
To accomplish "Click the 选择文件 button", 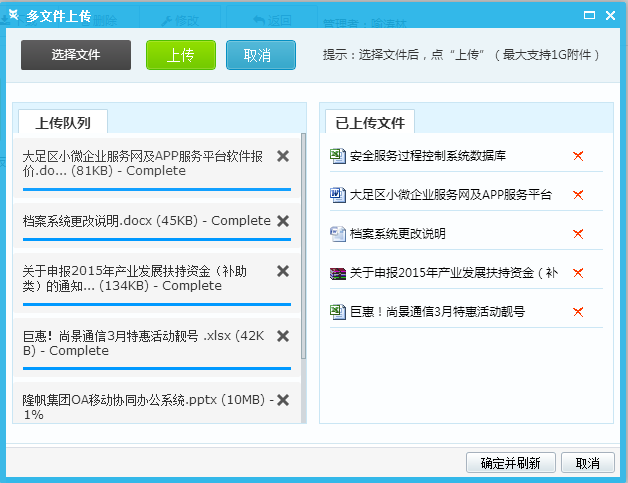I will pos(76,55).
